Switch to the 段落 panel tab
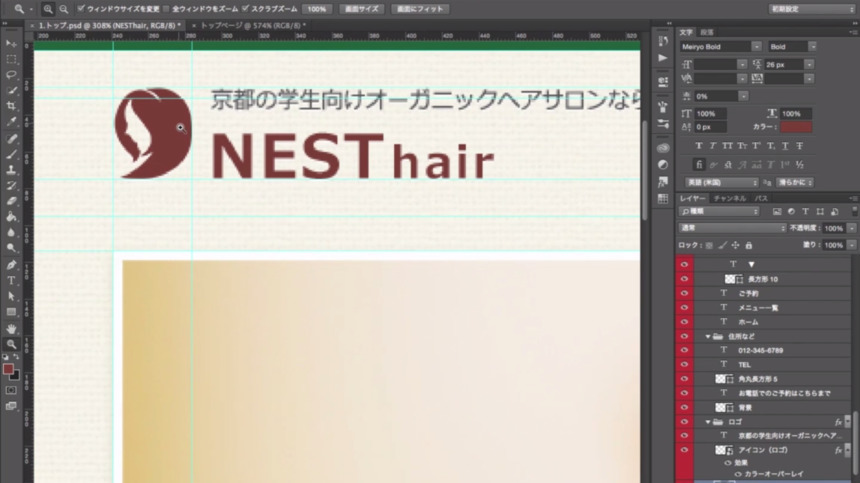860x483 pixels. [x=707, y=32]
